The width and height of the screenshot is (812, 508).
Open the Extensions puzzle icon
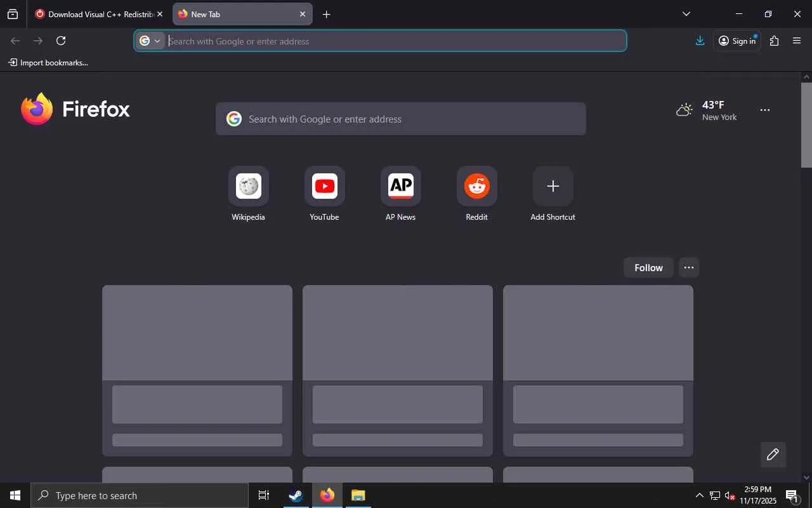click(774, 41)
